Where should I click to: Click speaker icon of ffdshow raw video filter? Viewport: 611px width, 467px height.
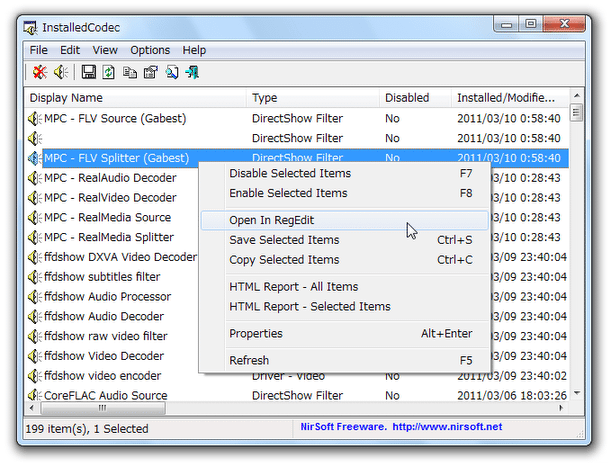(x=35, y=336)
